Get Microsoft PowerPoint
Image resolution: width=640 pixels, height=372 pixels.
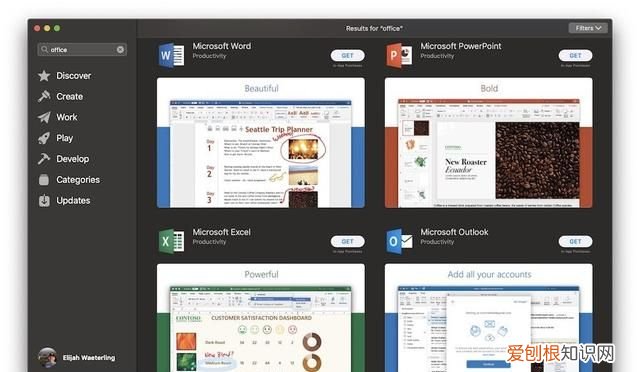[575, 56]
